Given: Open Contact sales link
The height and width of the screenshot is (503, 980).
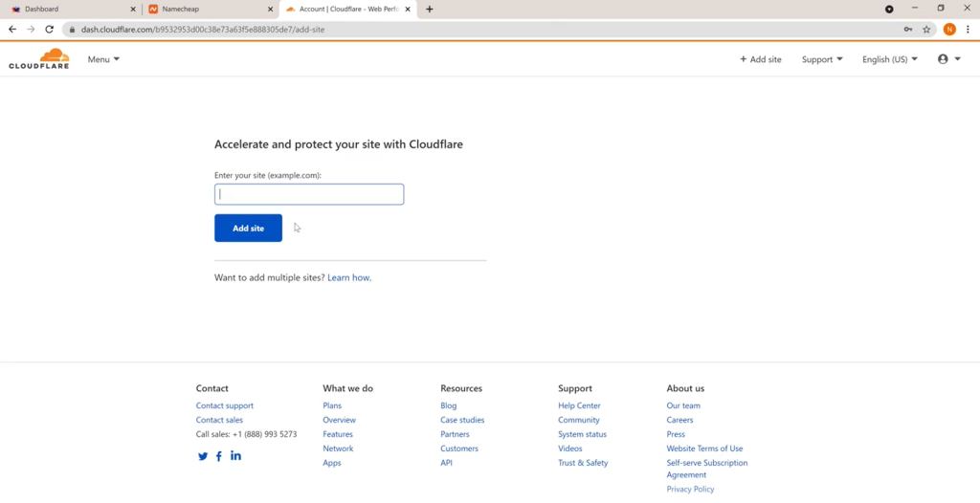Looking at the screenshot, I should (219, 420).
